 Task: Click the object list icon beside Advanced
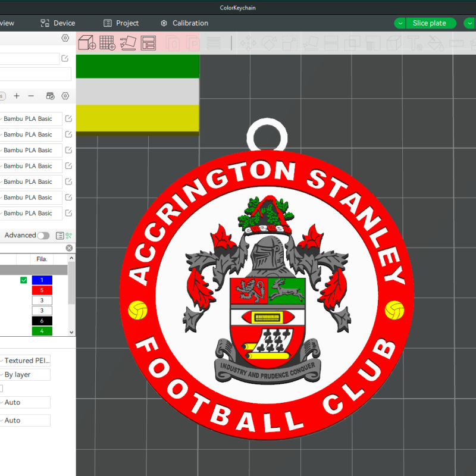tap(60, 236)
